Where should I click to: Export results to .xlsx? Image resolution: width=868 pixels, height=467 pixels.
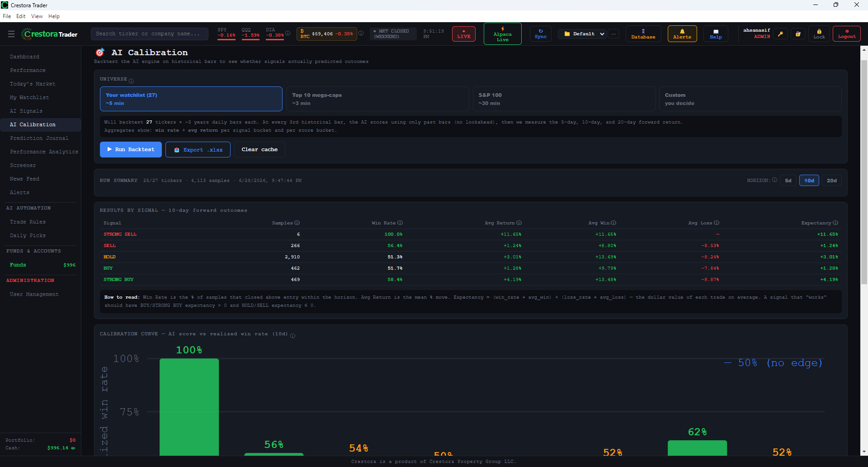198,150
